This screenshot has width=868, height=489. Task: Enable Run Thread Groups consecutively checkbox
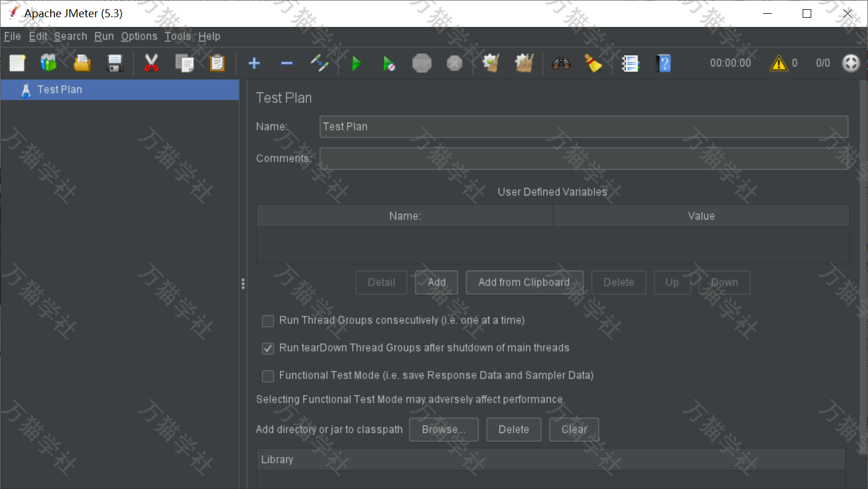[x=268, y=320]
